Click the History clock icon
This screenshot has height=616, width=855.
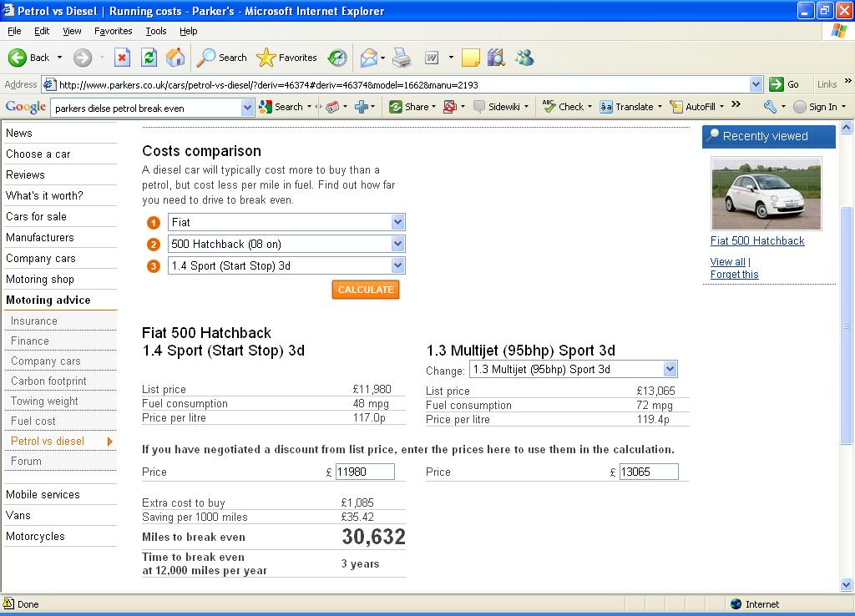coord(337,58)
